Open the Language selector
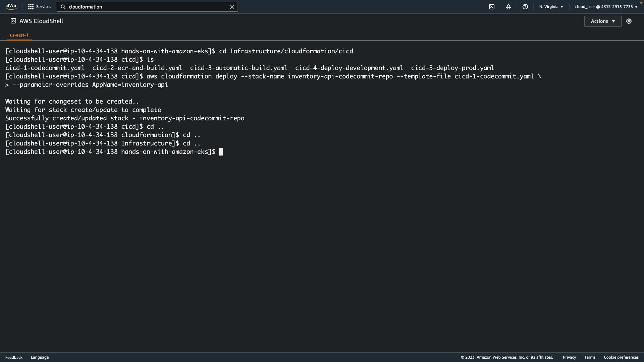Viewport: 644px width, 362px height. coord(40,357)
